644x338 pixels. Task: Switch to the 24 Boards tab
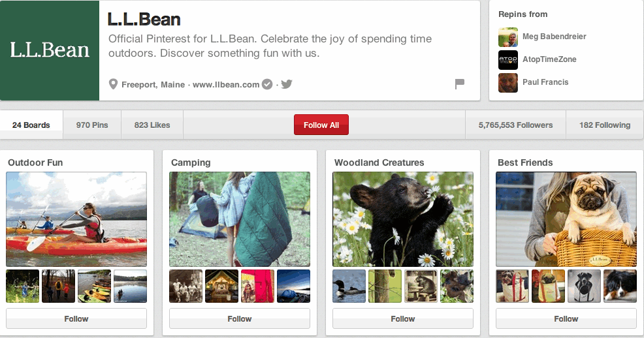click(31, 125)
